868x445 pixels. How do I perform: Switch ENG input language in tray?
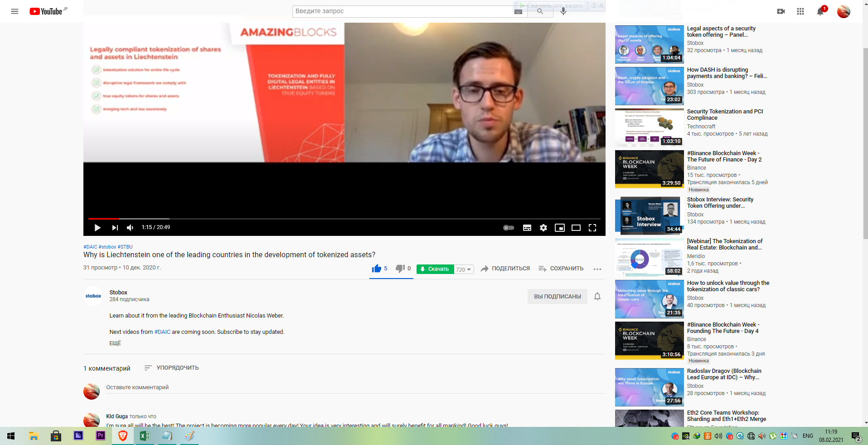click(808, 436)
